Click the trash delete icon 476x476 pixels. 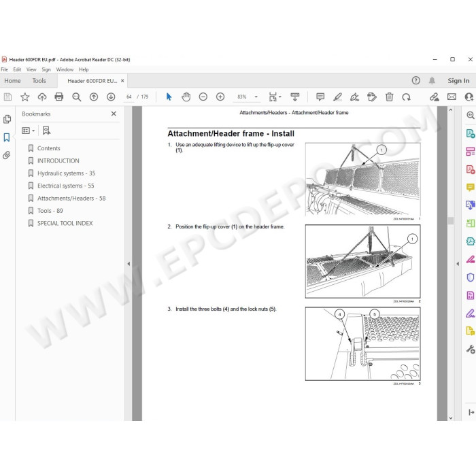tap(389, 97)
